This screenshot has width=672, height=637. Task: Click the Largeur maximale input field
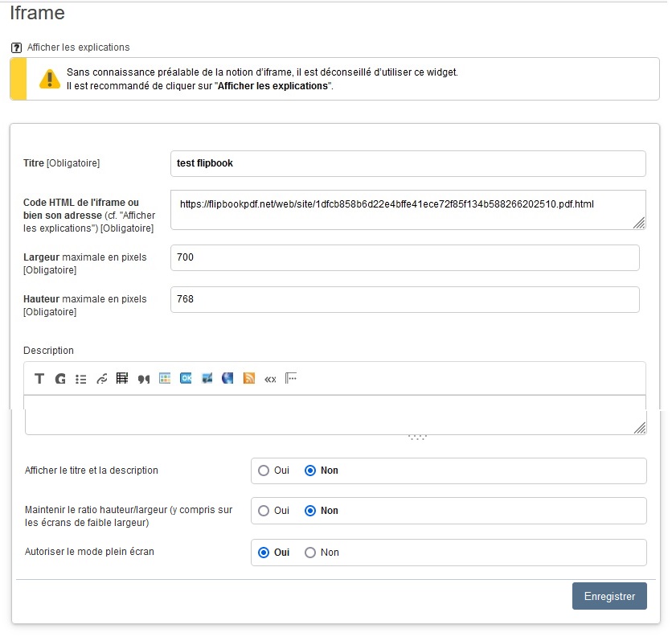point(404,257)
